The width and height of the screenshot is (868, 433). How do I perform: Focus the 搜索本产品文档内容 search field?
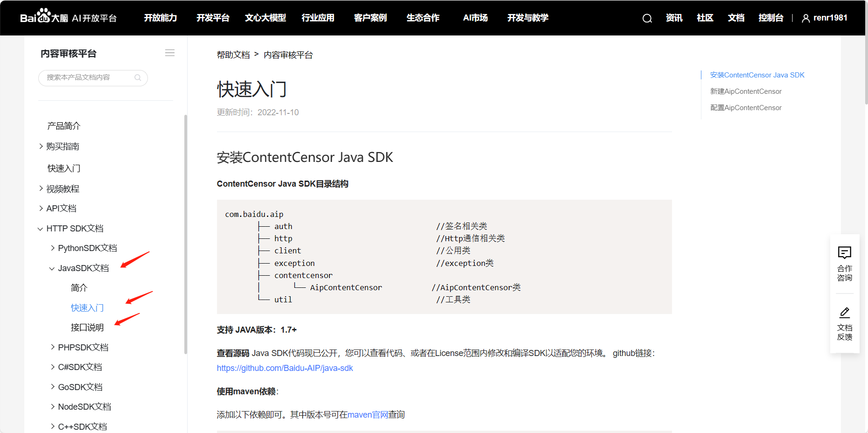(93, 78)
